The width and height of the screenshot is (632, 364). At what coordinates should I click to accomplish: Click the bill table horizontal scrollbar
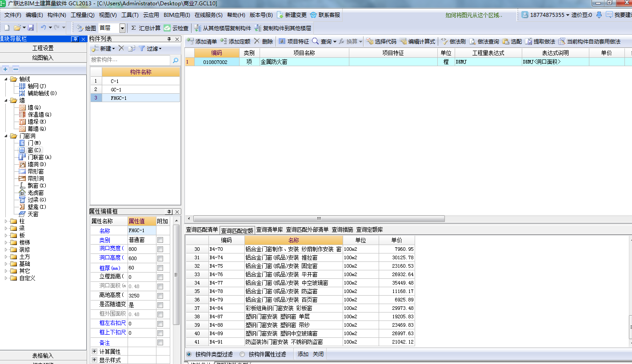(319, 218)
